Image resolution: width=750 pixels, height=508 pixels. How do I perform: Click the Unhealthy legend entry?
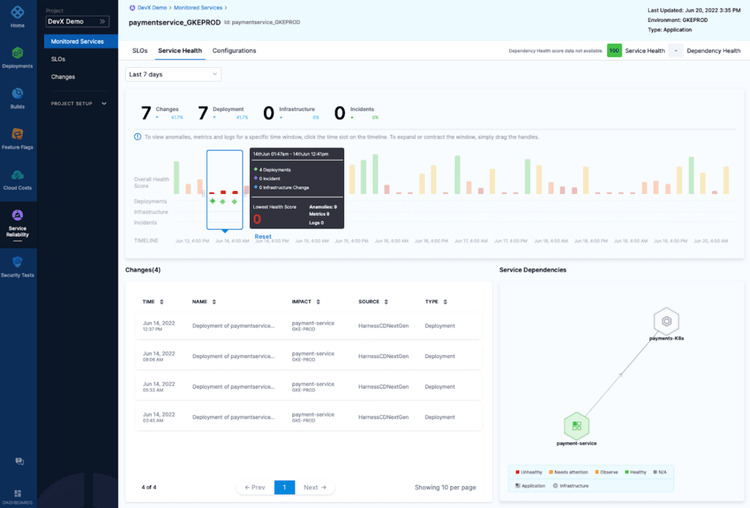[x=529, y=472]
